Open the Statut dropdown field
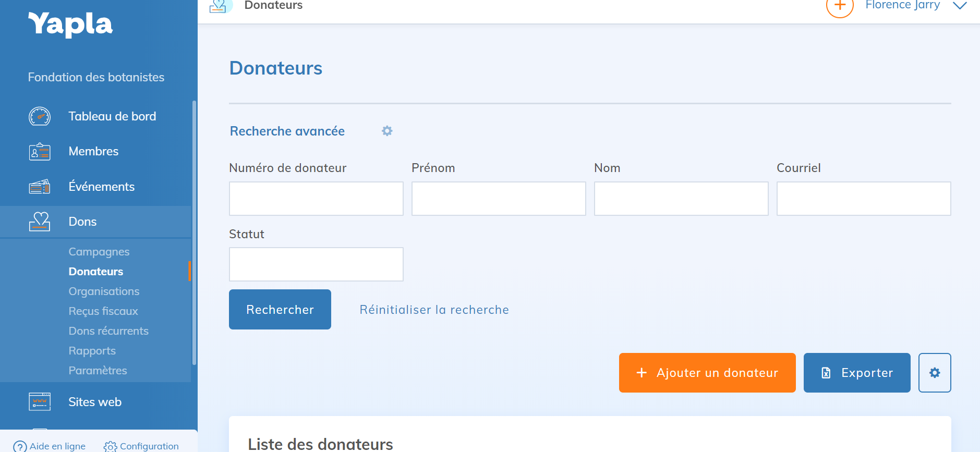 click(x=316, y=264)
